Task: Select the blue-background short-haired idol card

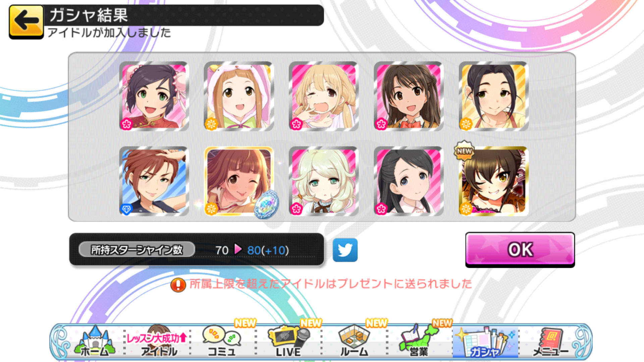Action: 154,181
